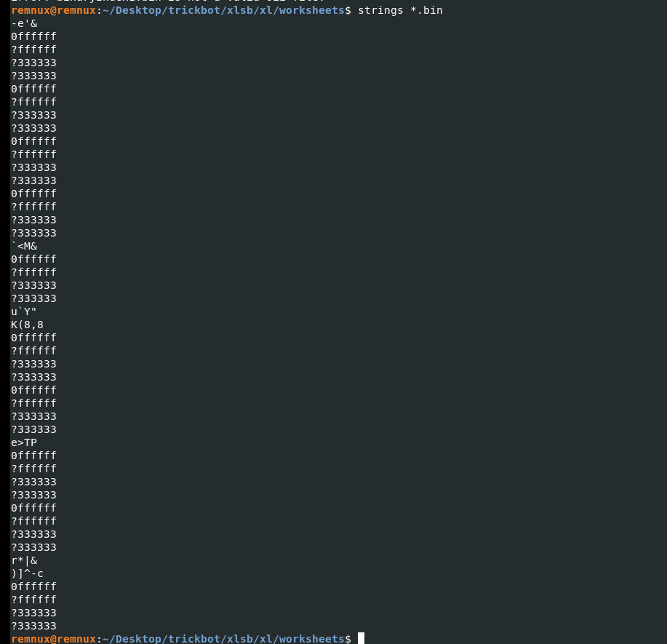
Task: Click the '0ffffff' line directly below "-e'&"
Action: (33, 36)
